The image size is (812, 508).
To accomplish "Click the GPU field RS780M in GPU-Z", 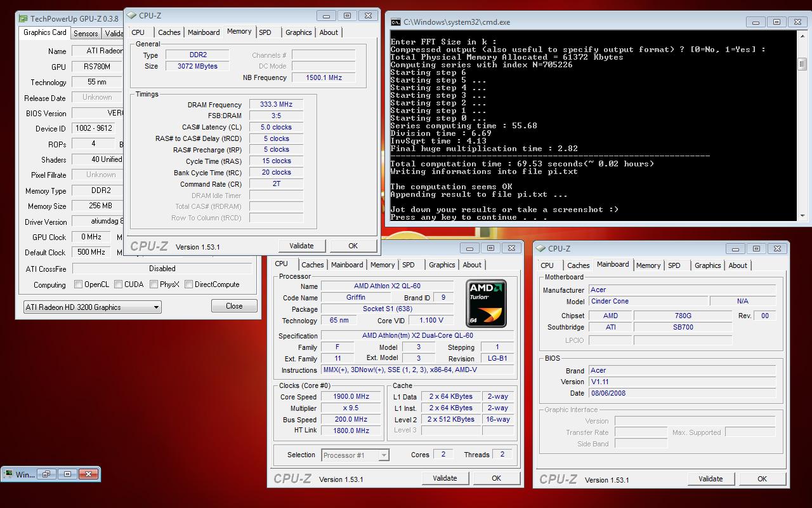I will click(x=98, y=67).
